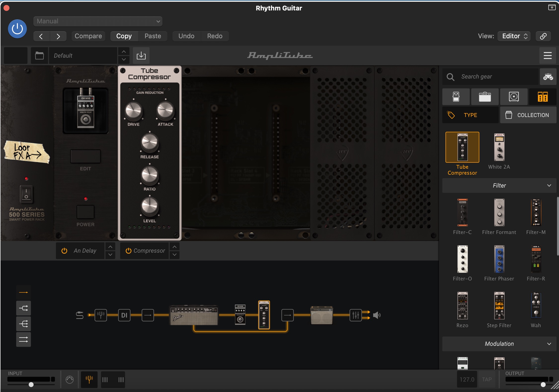Image resolution: width=559 pixels, height=392 pixels.
Task: Click the POWER button on delay slot
Action: coord(85,212)
